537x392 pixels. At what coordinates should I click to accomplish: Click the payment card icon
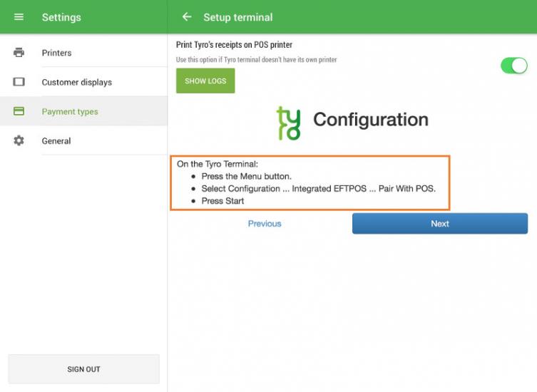click(19, 111)
